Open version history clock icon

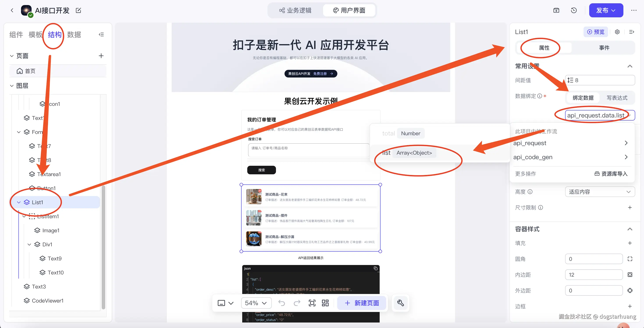tap(574, 10)
